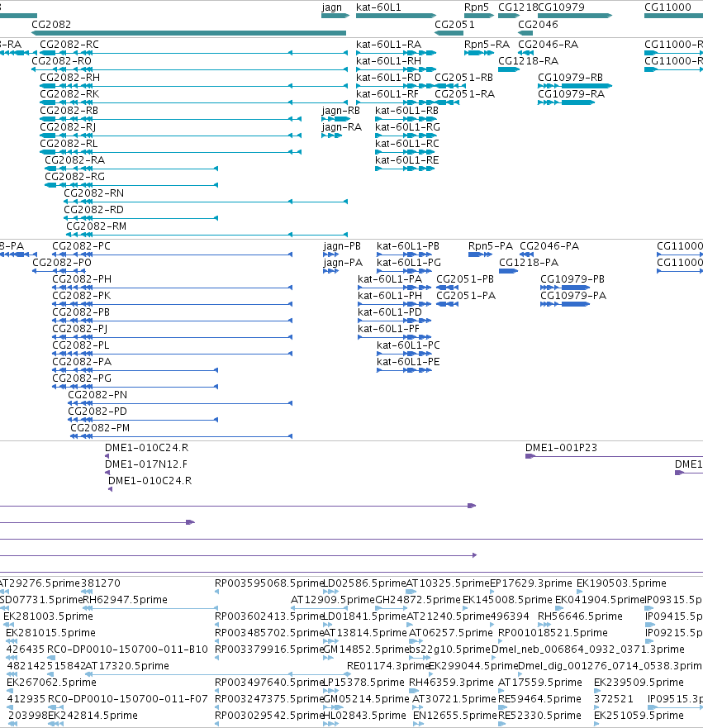Image resolution: width=703 pixels, height=728 pixels.
Task: Select protein CG1218-PA
Action: [x=529, y=263]
